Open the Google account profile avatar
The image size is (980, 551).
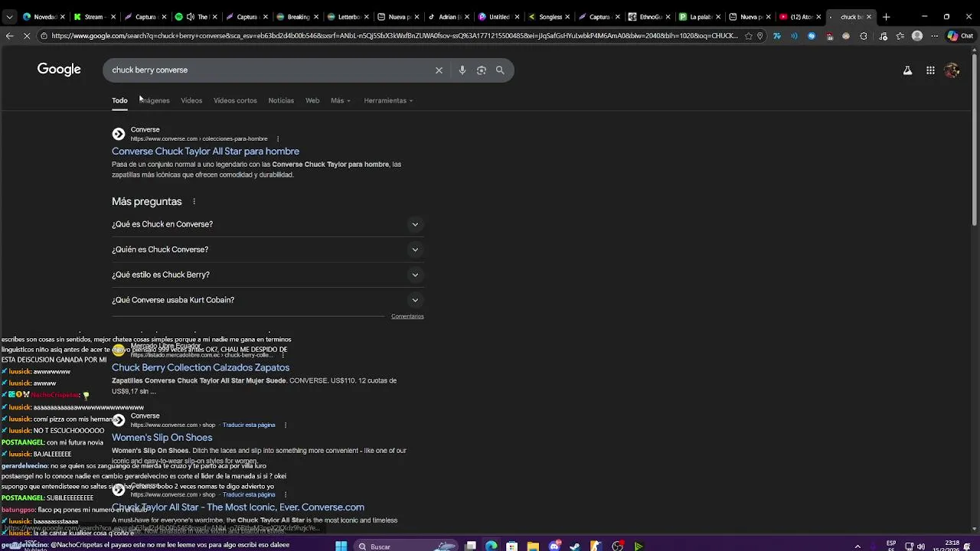point(952,70)
